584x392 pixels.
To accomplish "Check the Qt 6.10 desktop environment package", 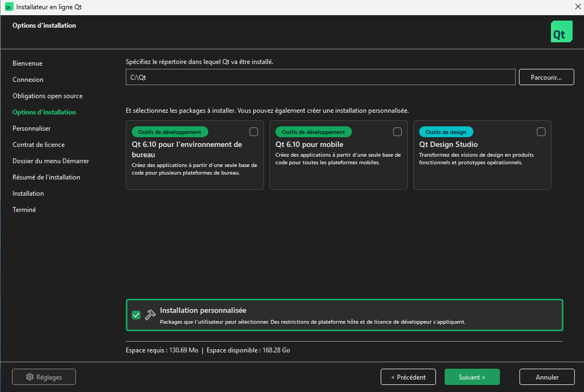I will coord(254,132).
